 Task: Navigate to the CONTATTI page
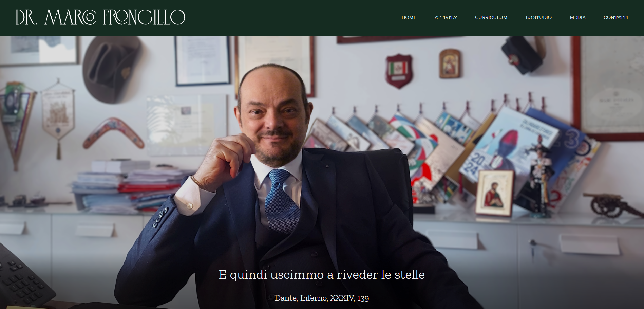point(615,17)
